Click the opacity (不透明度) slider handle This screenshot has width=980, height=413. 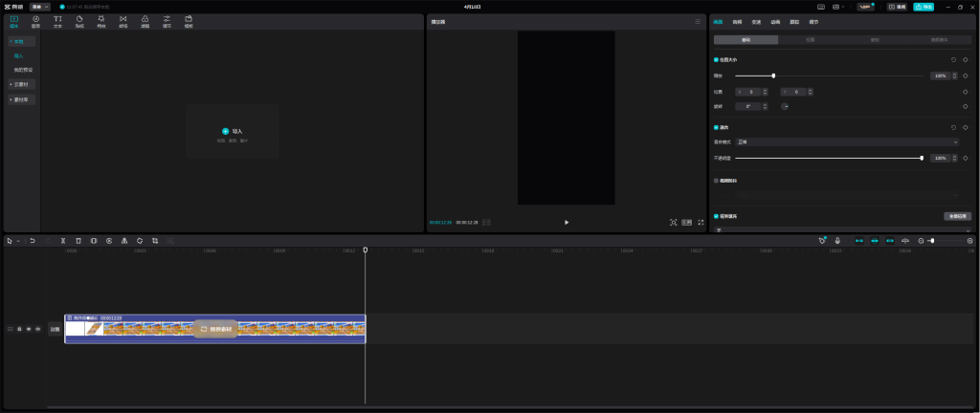point(922,158)
